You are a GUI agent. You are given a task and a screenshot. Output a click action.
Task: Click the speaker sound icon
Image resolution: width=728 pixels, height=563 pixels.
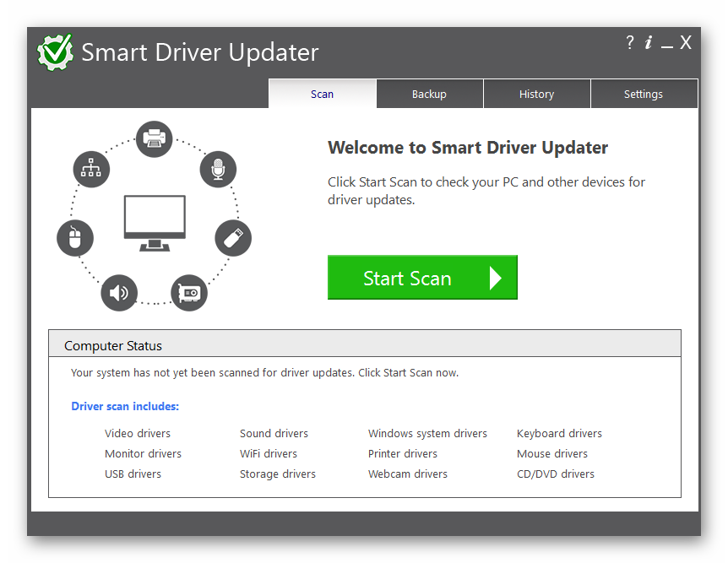119,293
